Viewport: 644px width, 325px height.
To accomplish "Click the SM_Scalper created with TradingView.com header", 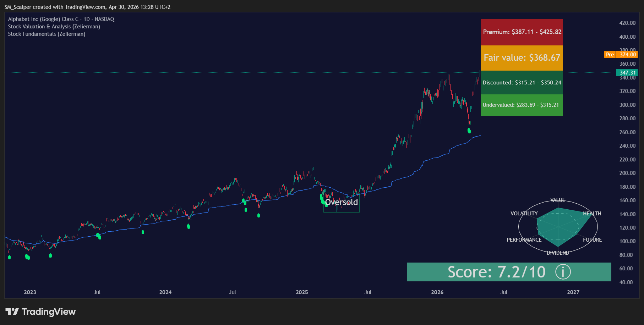I will [x=87, y=7].
